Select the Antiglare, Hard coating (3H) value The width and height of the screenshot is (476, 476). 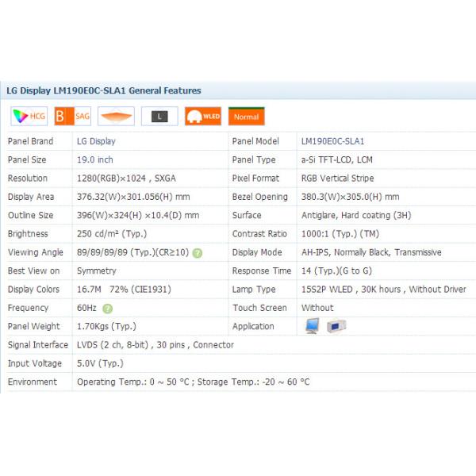tap(356, 216)
